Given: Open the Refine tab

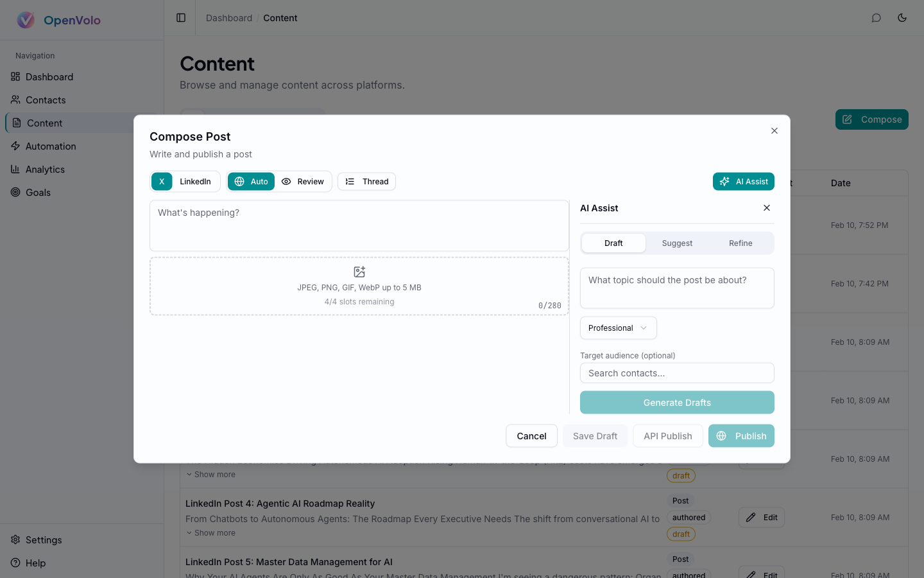Looking at the screenshot, I should (x=740, y=243).
